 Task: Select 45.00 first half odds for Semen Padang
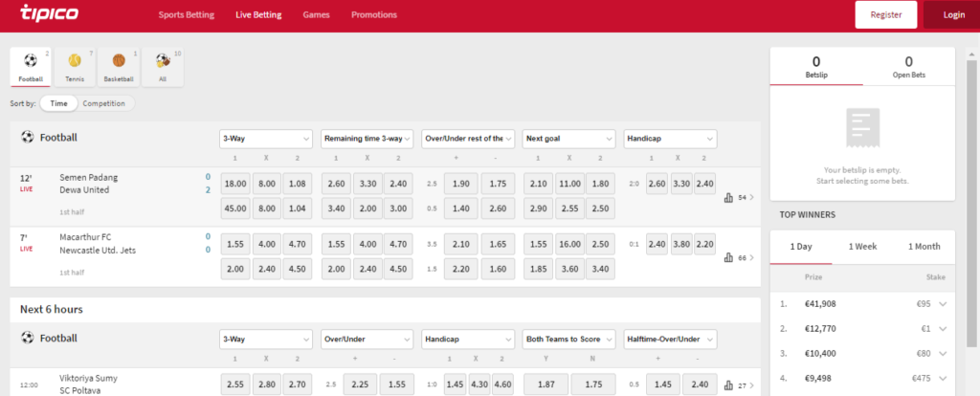tap(235, 208)
